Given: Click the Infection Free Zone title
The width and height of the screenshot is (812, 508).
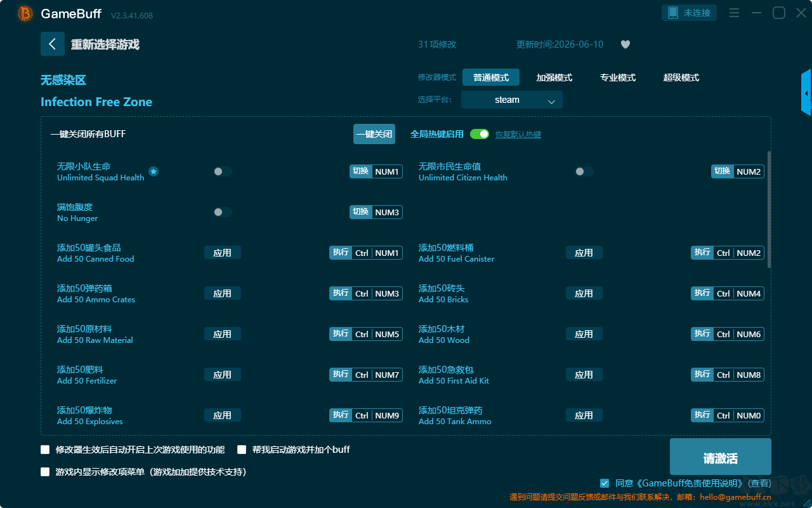Looking at the screenshot, I should pos(96,102).
